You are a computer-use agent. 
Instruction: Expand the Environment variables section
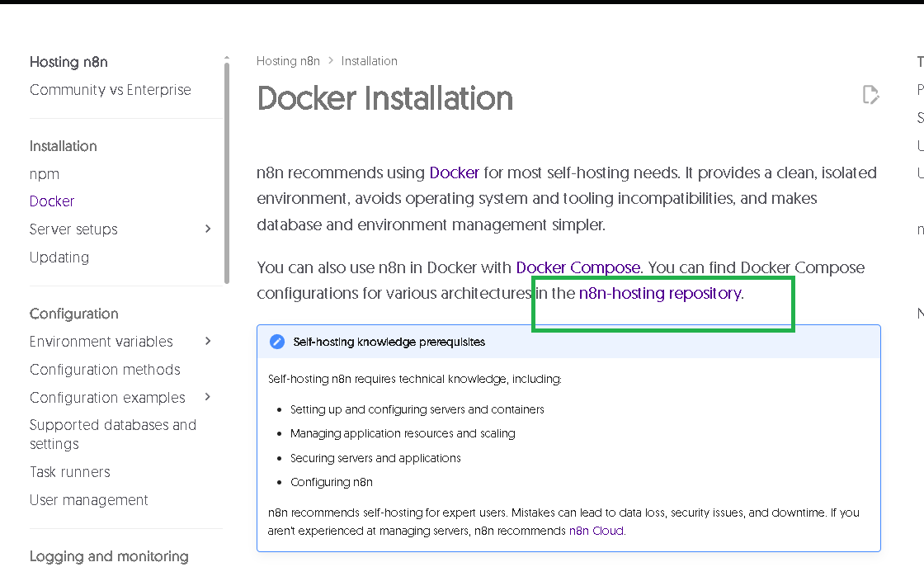[208, 341]
